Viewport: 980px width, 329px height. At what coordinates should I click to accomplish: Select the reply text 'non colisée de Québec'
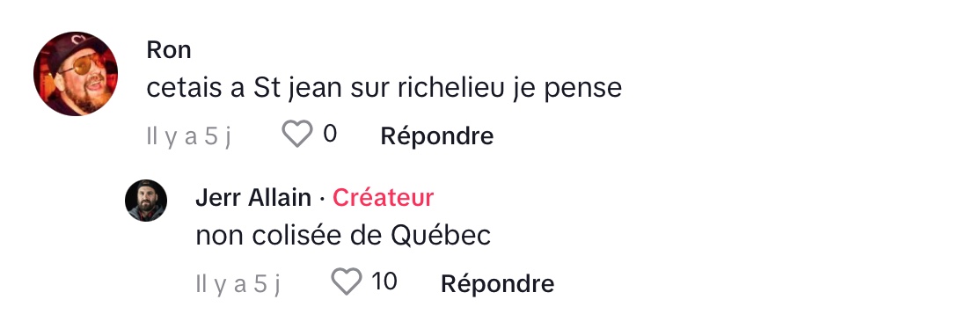343,236
